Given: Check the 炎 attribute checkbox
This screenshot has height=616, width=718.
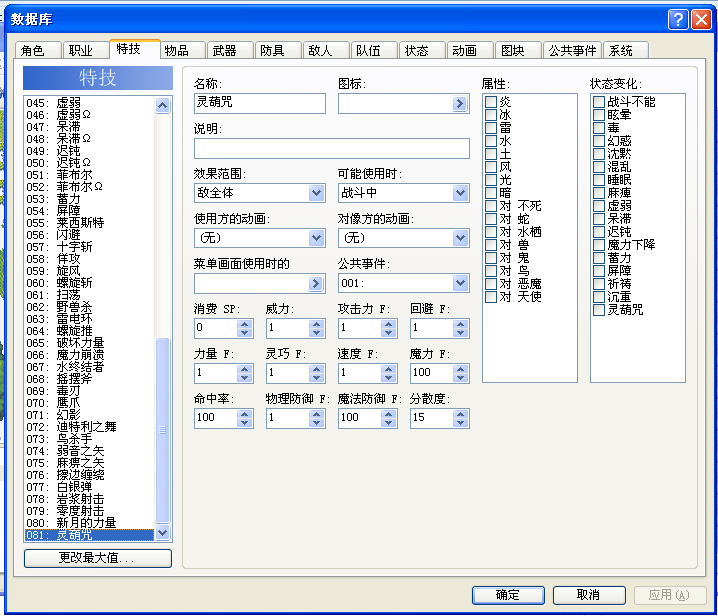Looking at the screenshot, I should pyautogui.click(x=491, y=102).
